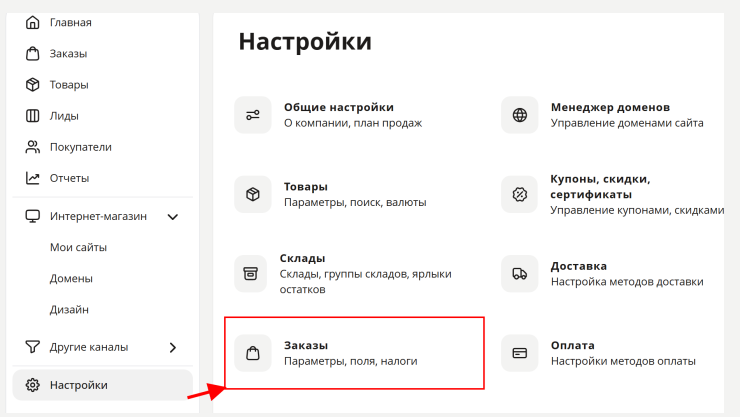
Task: Open the Мои сайты submenu item
Action: [x=78, y=247]
